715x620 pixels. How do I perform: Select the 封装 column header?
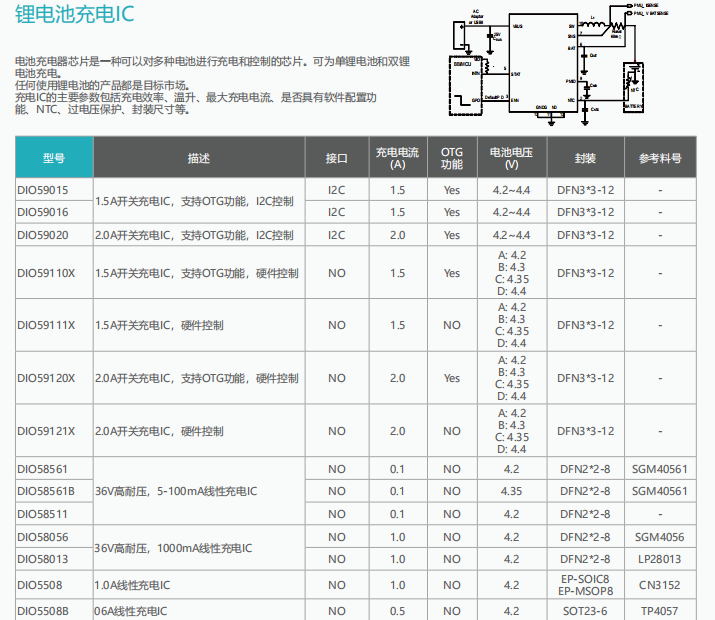coord(585,158)
